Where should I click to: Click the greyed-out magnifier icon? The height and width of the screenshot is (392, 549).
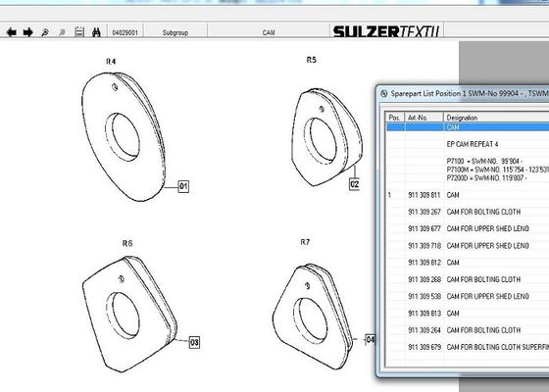(62, 32)
